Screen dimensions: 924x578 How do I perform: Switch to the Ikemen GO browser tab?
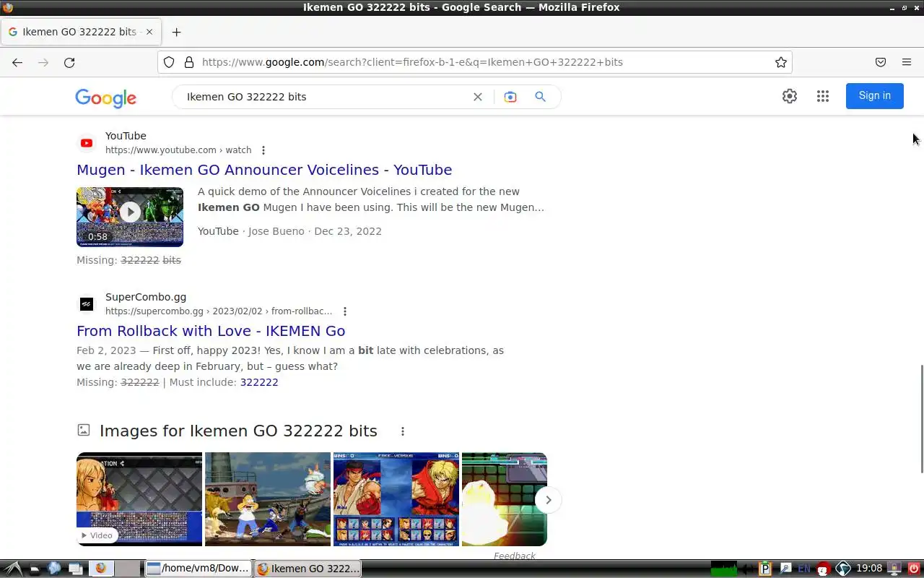coord(79,32)
